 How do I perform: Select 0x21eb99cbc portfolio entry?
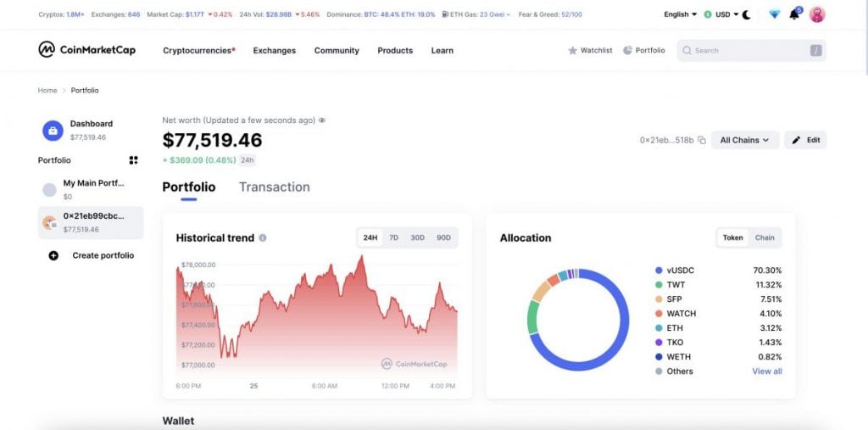91,223
